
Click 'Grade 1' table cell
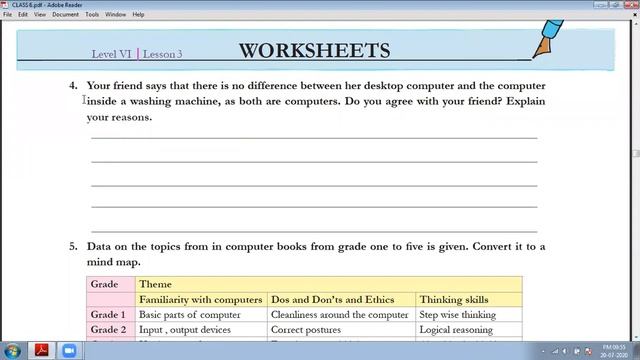point(111,315)
